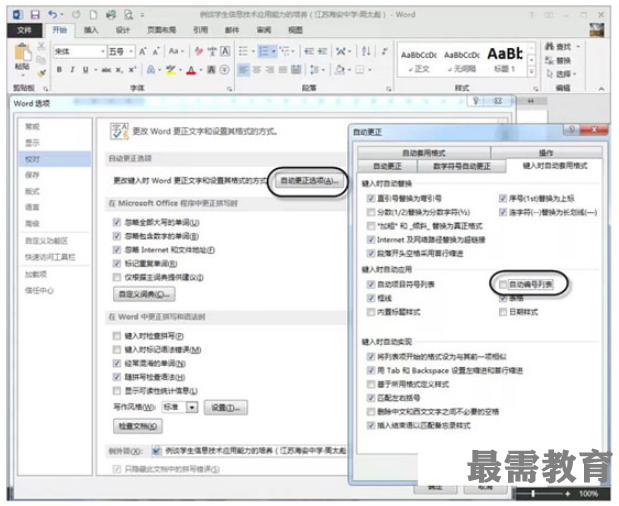
Task: Click the Paste (粘贴) clipboard icon
Action: (x=23, y=52)
